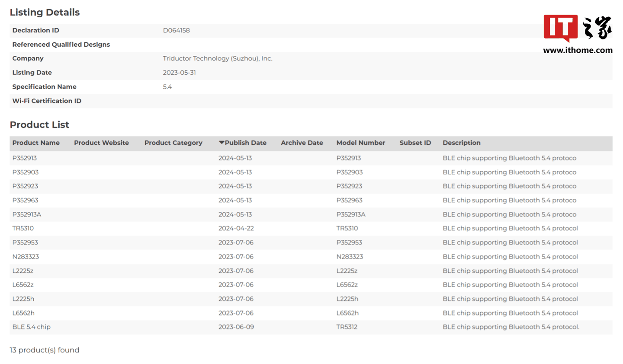This screenshot has height=364, width=623.
Task: Sort by the Product Name column header
Action: [36, 143]
